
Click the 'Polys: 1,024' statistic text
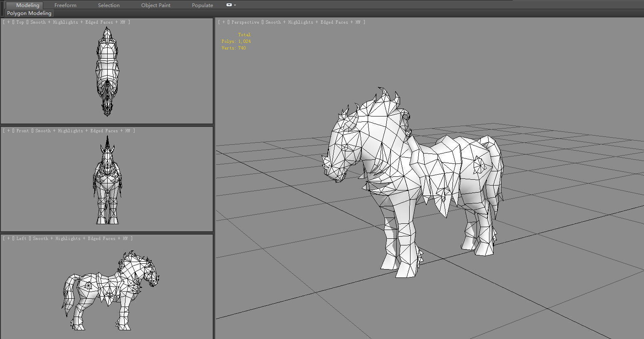pos(236,41)
